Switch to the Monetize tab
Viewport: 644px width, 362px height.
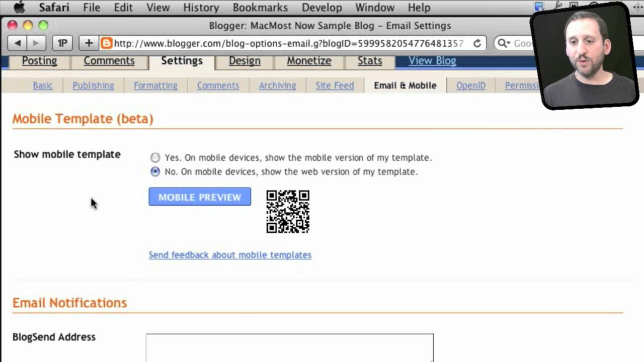[309, 61]
